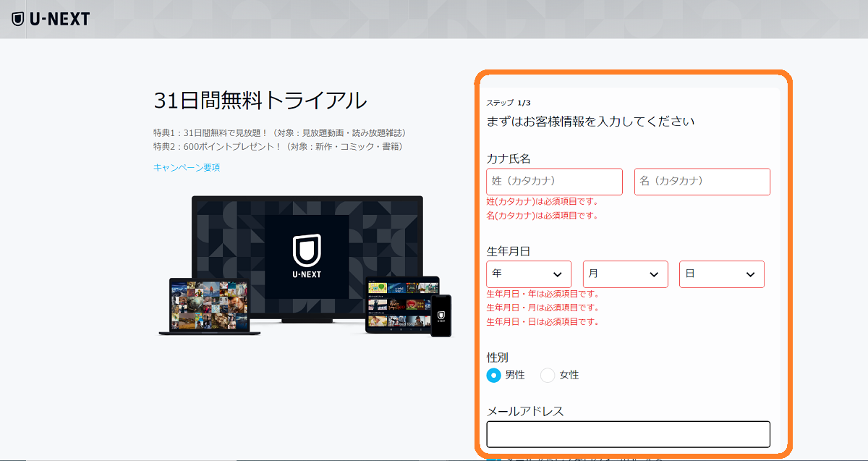This screenshot has width=868, height=461.
Task: Click error text 生年月日・年は必須項目です。
Action: (543, 295)
